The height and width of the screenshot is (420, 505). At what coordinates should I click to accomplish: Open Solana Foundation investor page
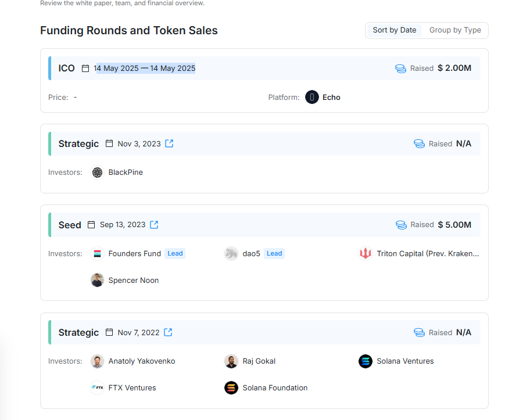click(275, 388)
